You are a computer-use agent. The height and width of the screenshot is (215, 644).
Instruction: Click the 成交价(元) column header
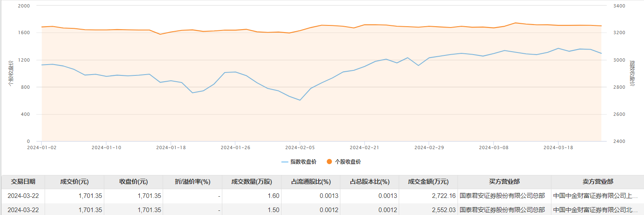point(74,182)
